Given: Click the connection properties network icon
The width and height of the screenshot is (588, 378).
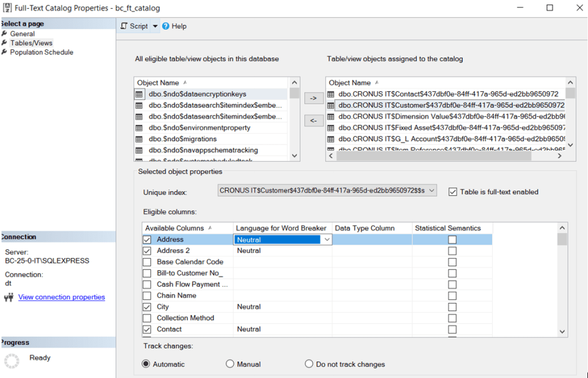Looking at the screenshot, I should tap(9, 297).
